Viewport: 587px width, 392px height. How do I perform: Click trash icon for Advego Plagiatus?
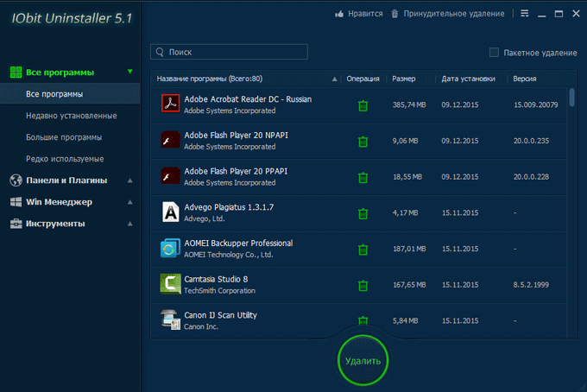(363, 213)
